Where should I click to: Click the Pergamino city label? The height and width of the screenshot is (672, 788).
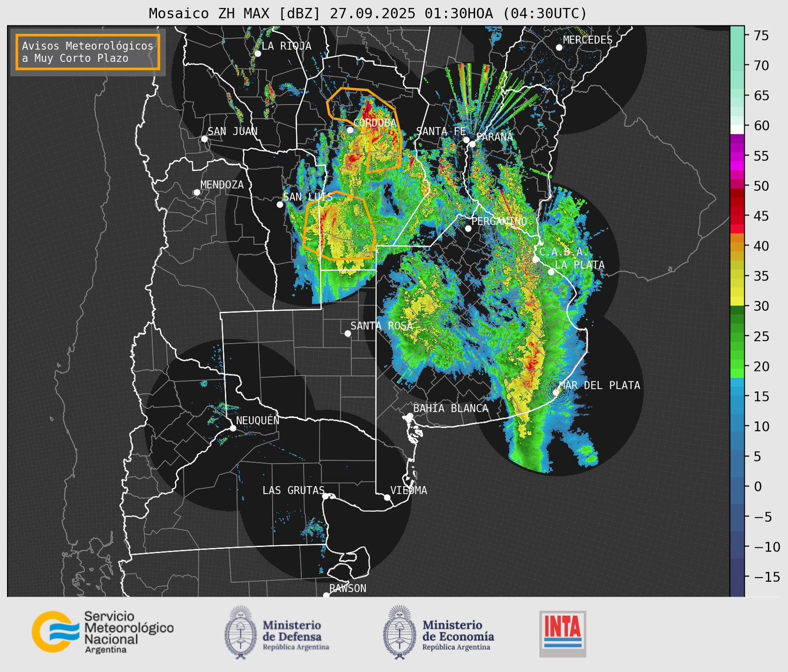499,221
